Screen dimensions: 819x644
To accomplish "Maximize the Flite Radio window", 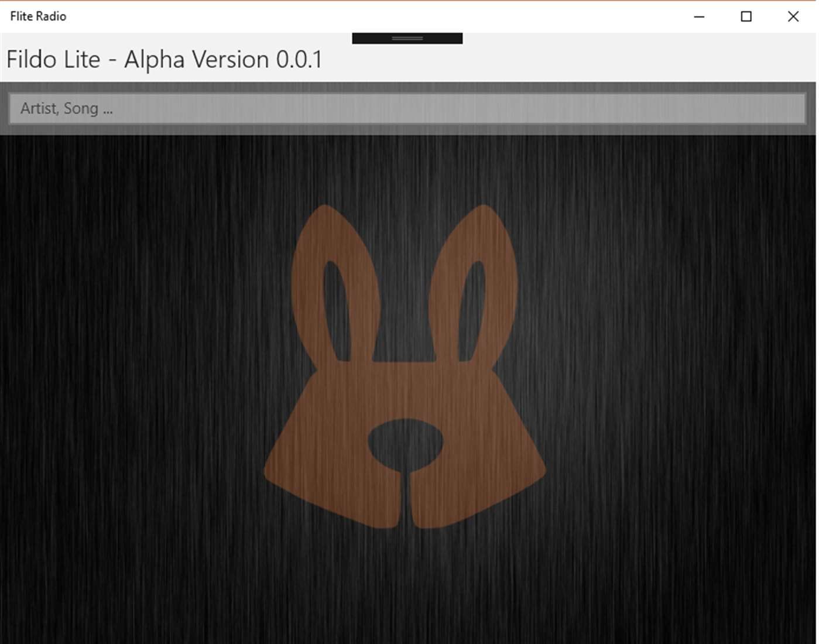I will click(x=746, y=16).
